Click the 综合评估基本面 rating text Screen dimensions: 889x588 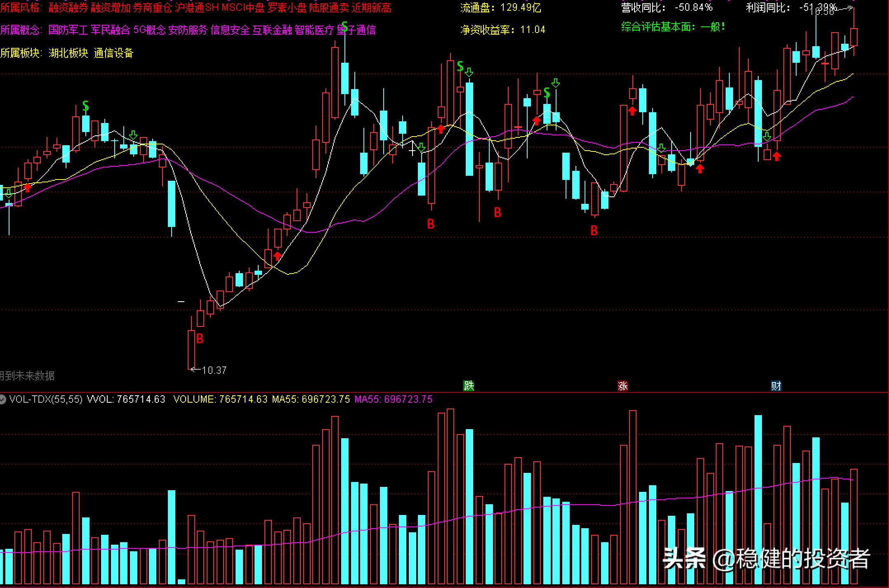pyautogui.click(x=673, y=27)
